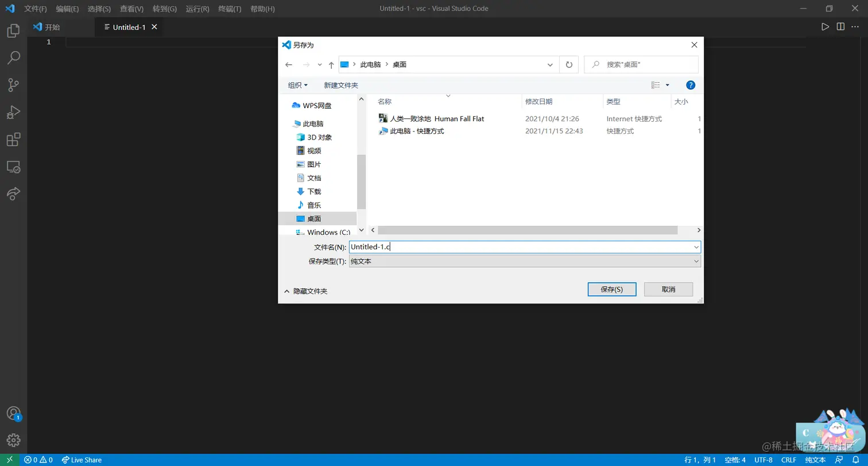Open the Accounts menu icon
Image resolution: width=868 pixels, height=466 pixels.
pos(13,414)
